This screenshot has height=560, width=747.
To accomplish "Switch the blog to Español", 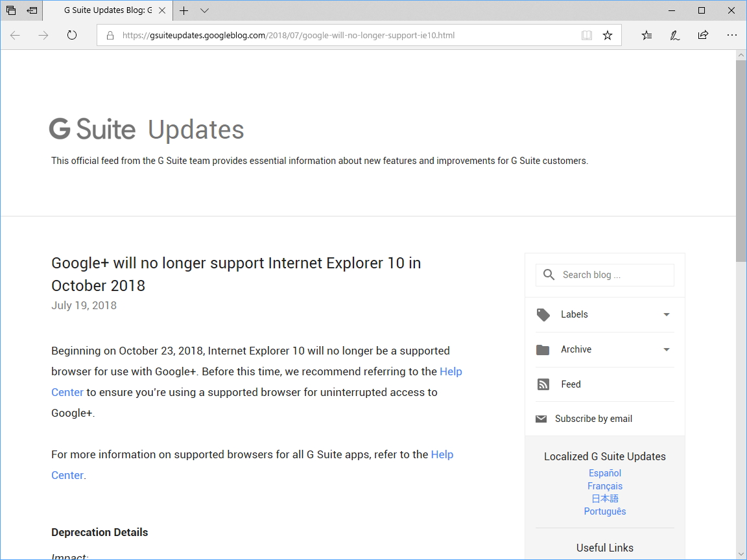I will tap(604, 472).
